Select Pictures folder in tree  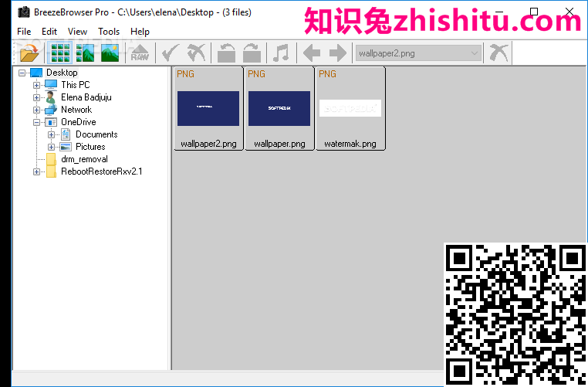click(x=90, y=147)
